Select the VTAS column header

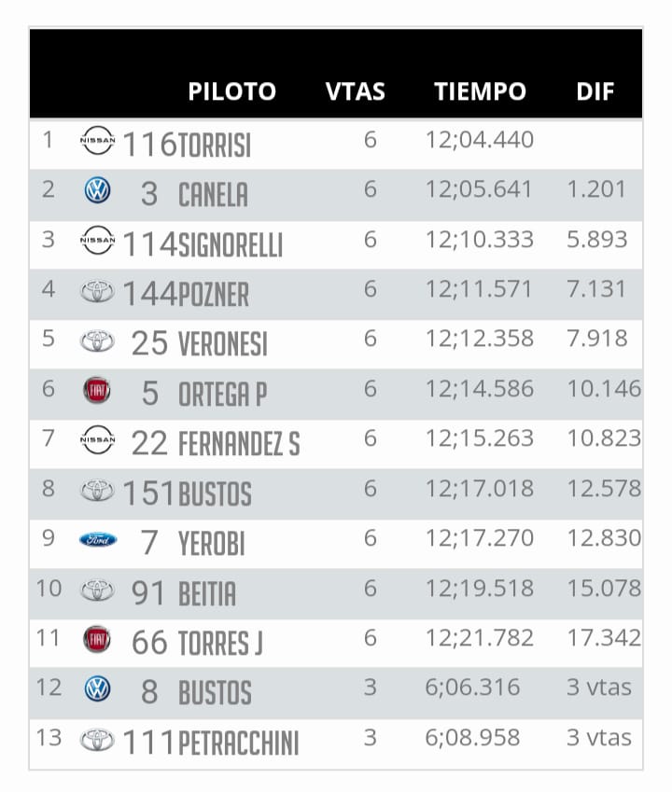pyautogui.click(x=356, y=91)
